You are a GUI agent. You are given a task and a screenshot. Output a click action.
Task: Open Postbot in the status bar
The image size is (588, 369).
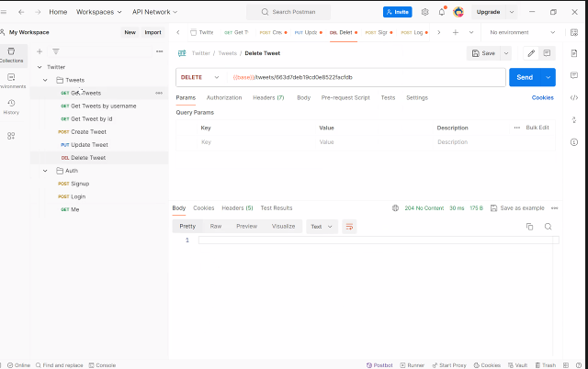coord(379,365)
